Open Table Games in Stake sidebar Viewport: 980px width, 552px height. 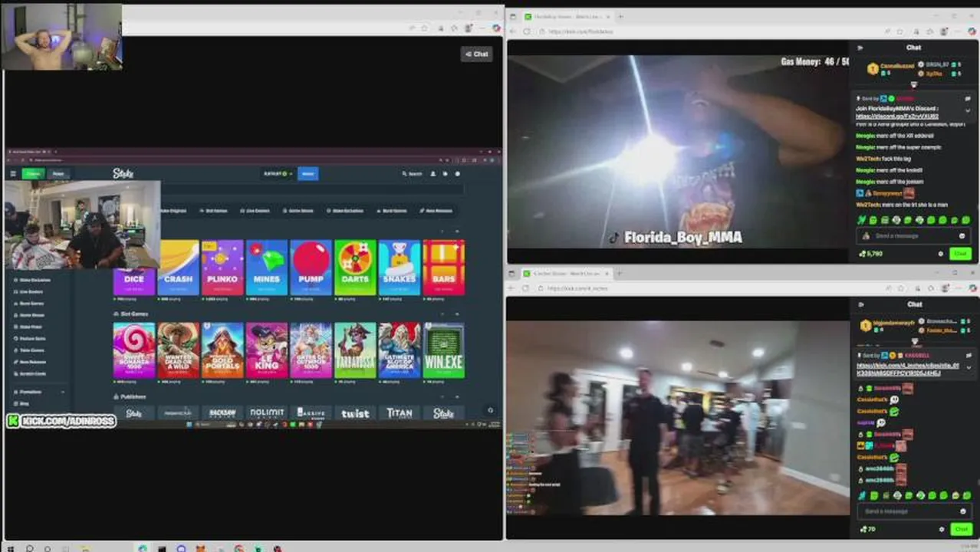click(x=31, y=350)
